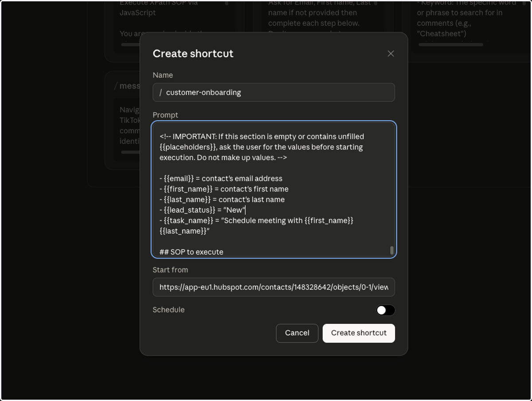The height and width of the screenshot is (401, 532).
Task: Click the Create shortcut button
Action: (359, 333)
